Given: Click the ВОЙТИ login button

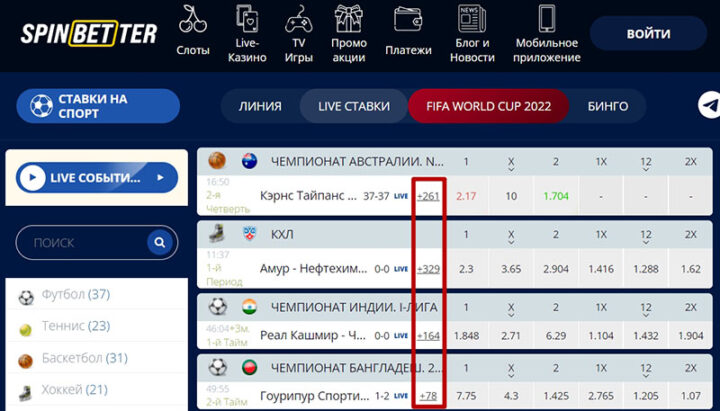Looking at the screenshot, I should pyautogui.click(x=648, y=34).
